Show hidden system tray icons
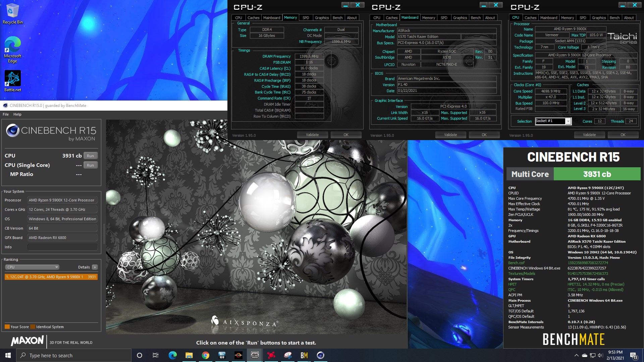Viewport: 644px width, 362px height. click(x=576, y=355)
